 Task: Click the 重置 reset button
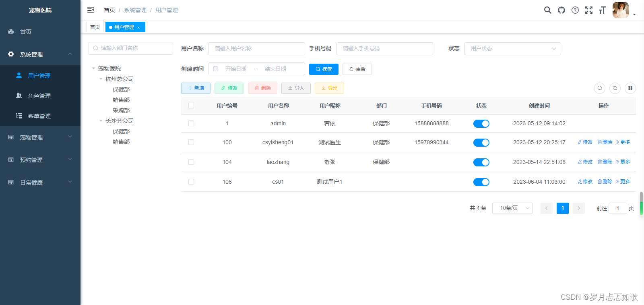pos(357,69)
